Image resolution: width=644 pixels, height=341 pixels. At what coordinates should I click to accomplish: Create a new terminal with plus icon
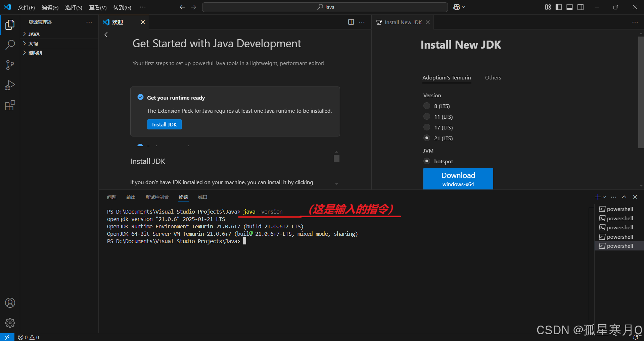coord(598,197)
